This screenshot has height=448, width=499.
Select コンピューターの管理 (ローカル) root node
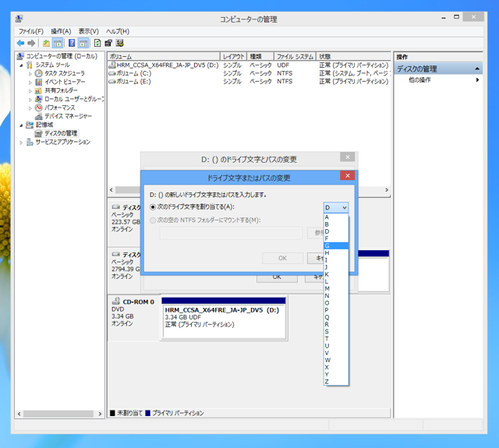click(62, 56)
